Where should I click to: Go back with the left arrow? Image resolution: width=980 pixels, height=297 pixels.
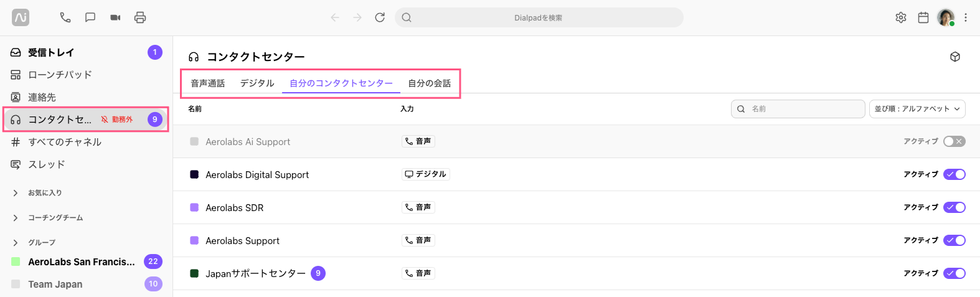point(335,17)
